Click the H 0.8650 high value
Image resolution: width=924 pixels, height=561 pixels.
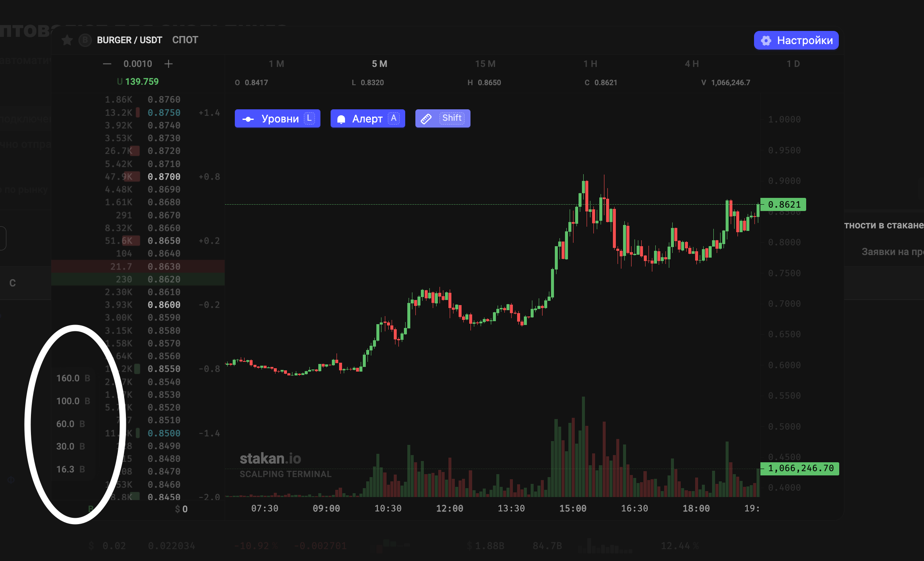(484, 83)
